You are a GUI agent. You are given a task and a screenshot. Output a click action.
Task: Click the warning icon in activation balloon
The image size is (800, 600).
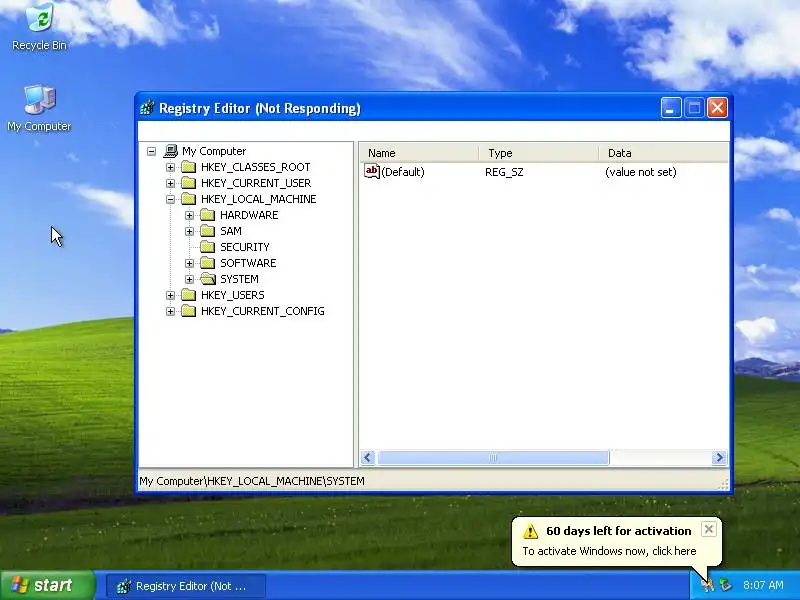531,532
